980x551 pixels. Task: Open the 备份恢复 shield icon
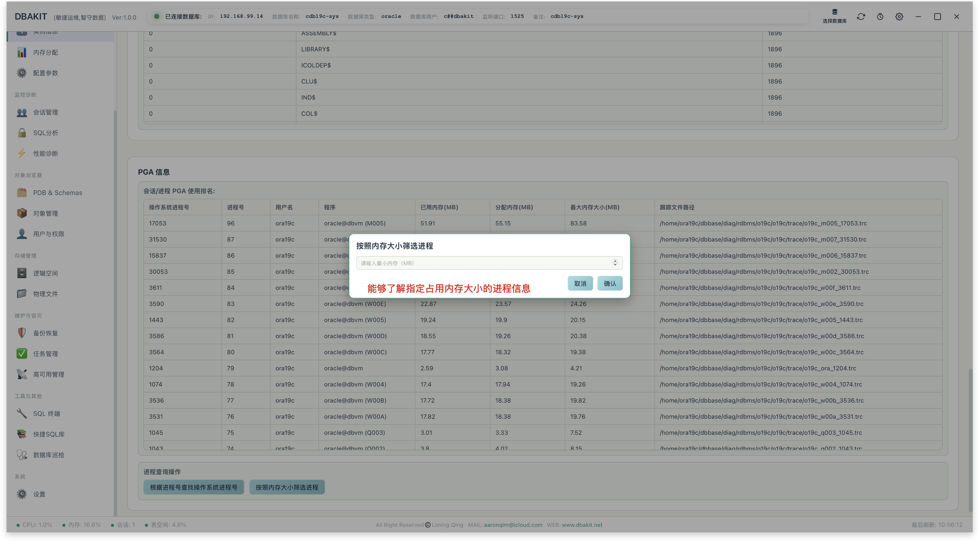click(x=22, y=333)
